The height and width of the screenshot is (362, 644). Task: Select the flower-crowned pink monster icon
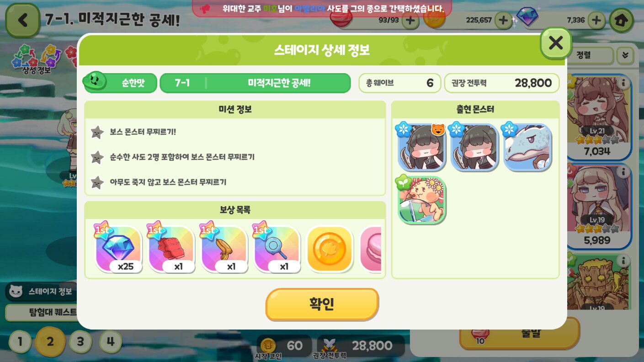click(x=422, y=200)
